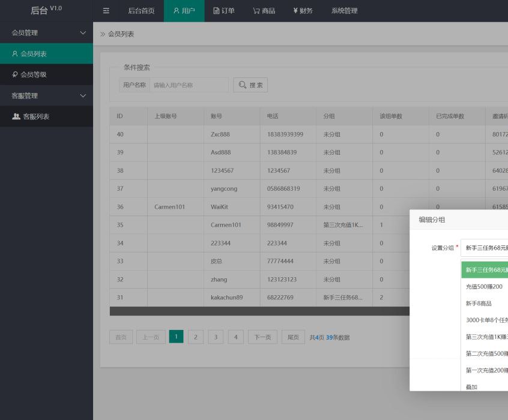Open 后台首页 in top navigation

141,11
